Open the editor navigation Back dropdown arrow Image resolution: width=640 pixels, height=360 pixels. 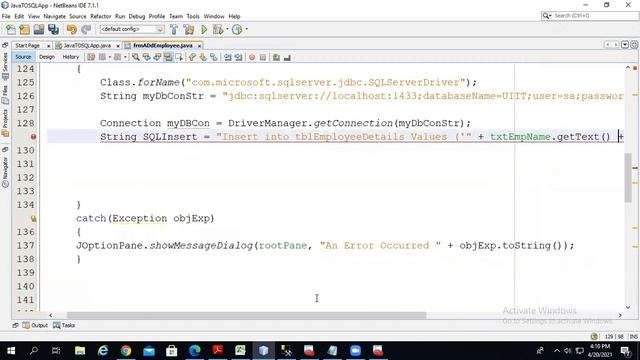click(110, 58)
